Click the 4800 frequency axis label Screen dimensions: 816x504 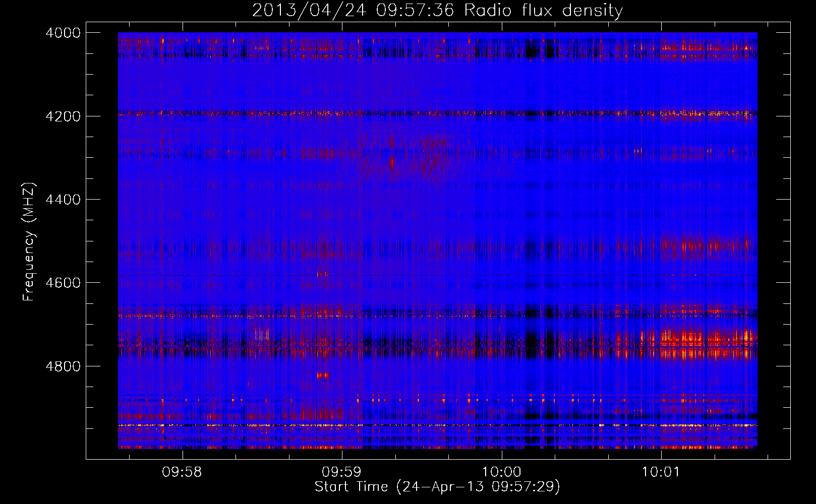click(x=63, y=366)
